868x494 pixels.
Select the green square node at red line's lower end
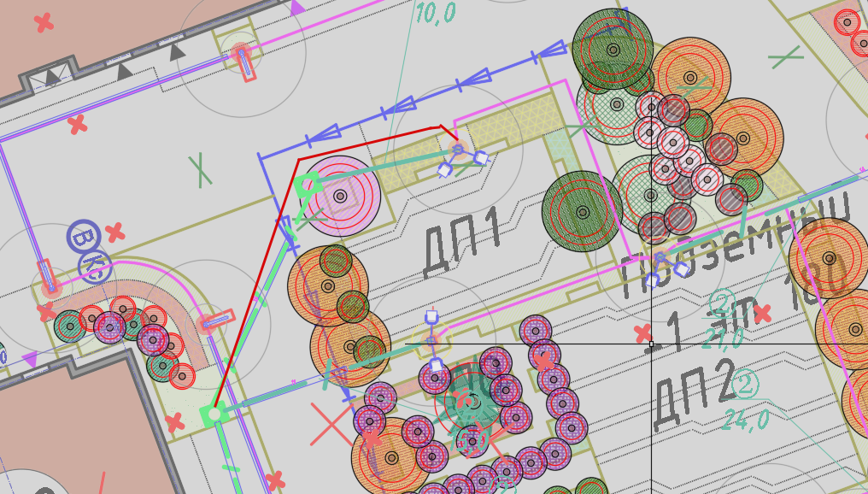(214, 415)
